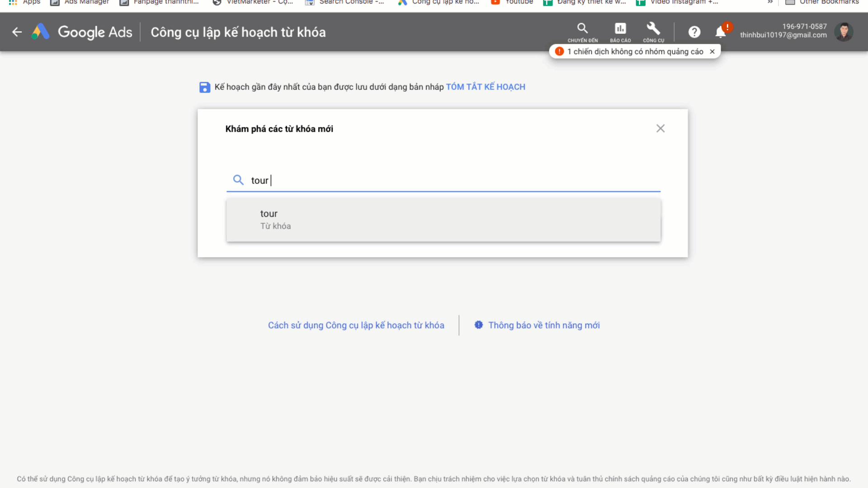Open the Search Console bookmark
The height and width of the screenshot is (488, 868).
point(345,3)
